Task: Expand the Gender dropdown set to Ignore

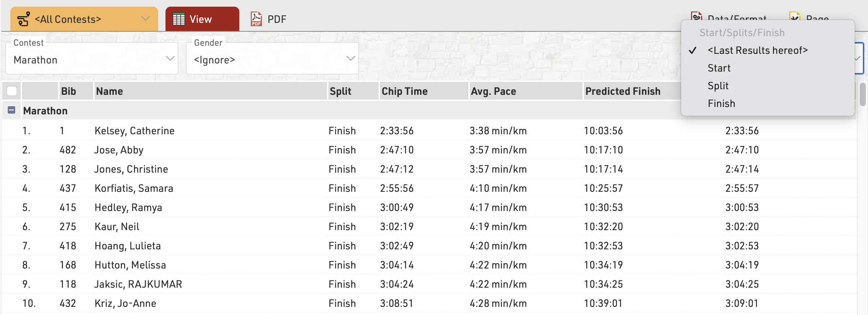Action: tap(272, 59)
